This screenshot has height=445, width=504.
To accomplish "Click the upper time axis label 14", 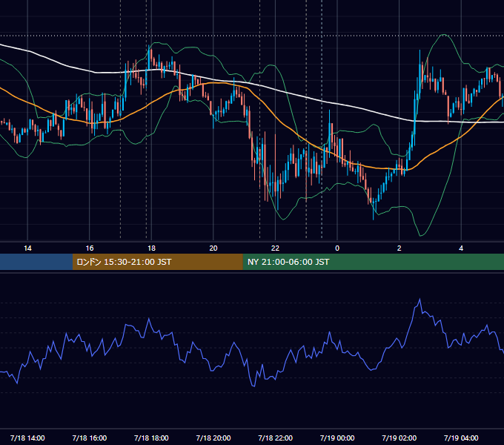I will pyautogui.click(x=27, y=248).
